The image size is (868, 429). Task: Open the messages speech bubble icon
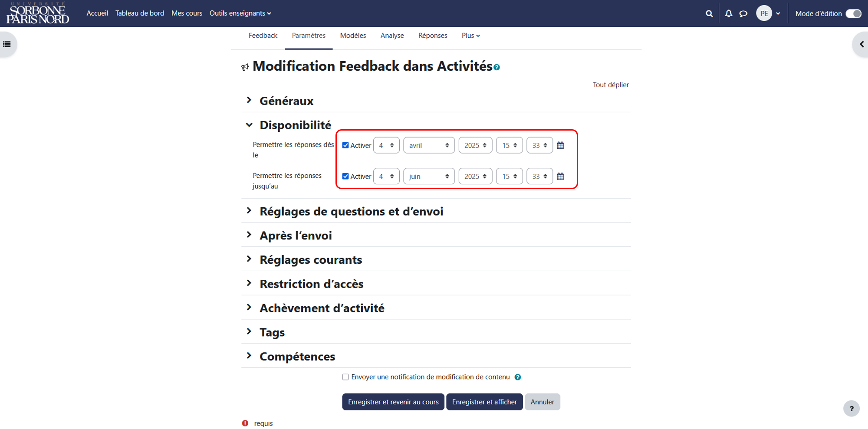point(743,13)
